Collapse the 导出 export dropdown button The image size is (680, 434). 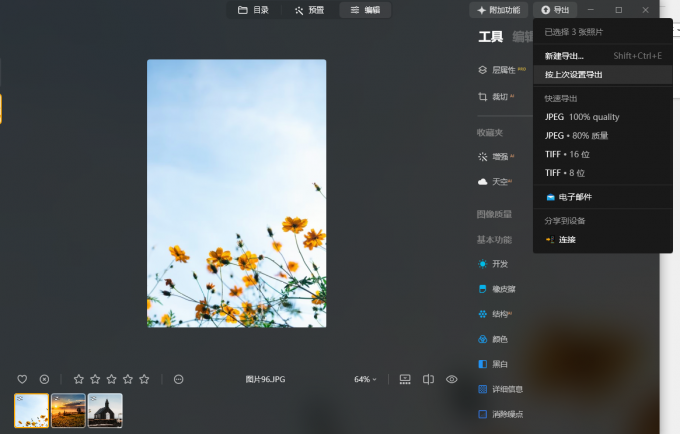click(555, 10)
